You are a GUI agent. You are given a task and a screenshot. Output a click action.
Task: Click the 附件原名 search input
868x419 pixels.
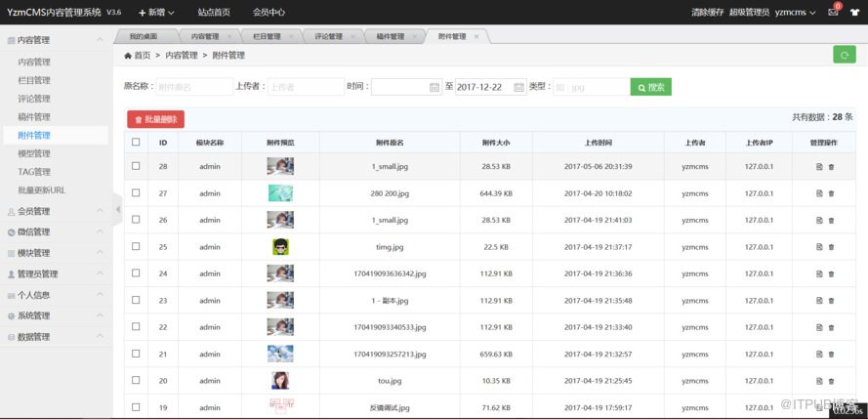(194, 87)
